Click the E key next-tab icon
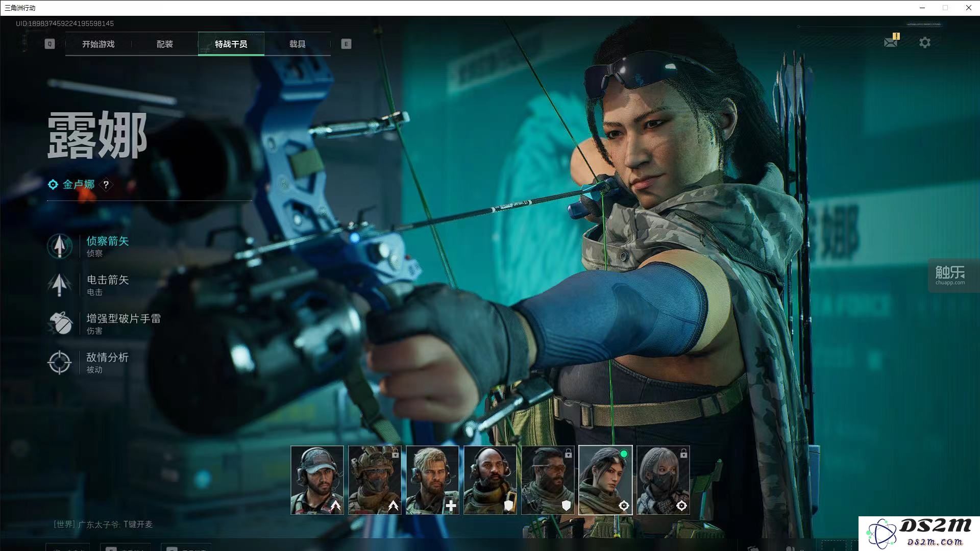This screenshot has width=980, height=551. (346, 44)
